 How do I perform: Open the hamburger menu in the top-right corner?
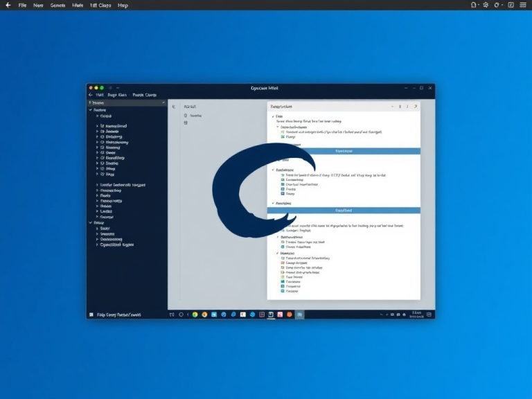tap(523, 5)
